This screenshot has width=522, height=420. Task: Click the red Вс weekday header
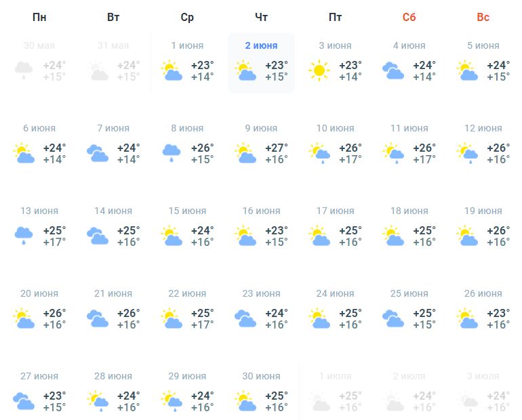click(x=483, y=18)
